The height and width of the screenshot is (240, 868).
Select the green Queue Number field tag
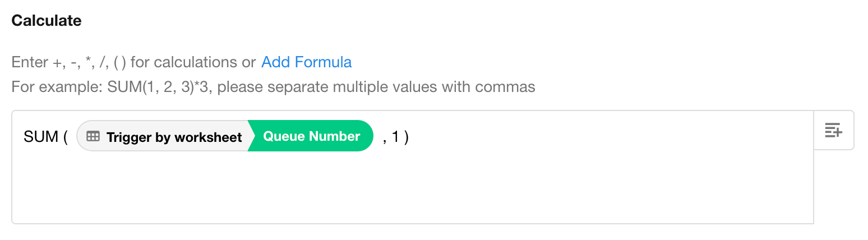pyautogui.click(x=312, y=136)
